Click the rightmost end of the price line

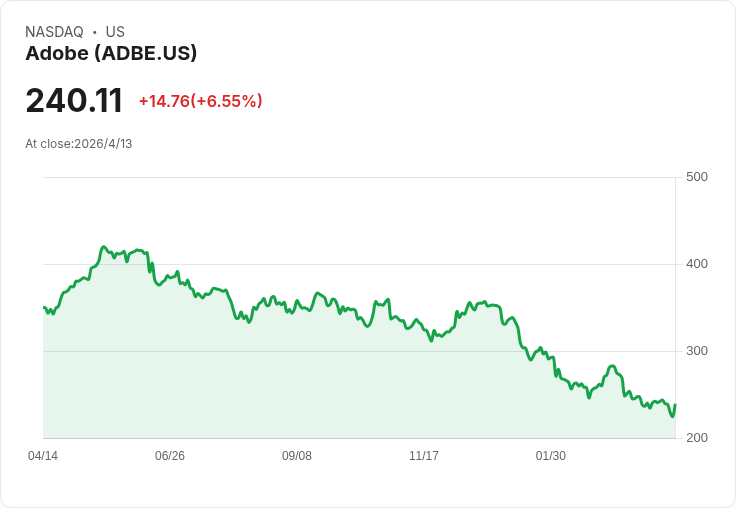pyautogui.click(x=675, y=405)
